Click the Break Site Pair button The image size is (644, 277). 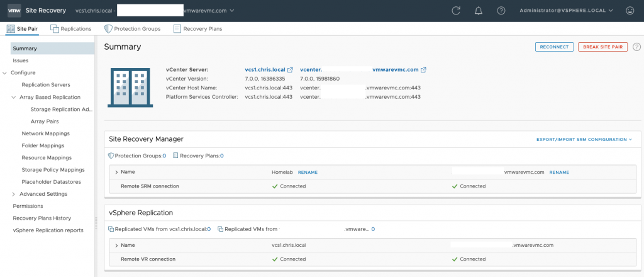point(602,47)
